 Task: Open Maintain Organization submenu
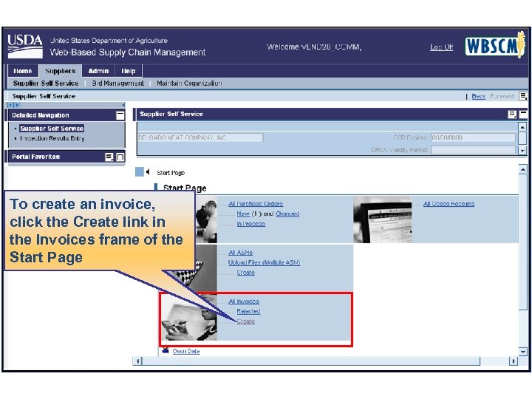(x=189, y=83)
